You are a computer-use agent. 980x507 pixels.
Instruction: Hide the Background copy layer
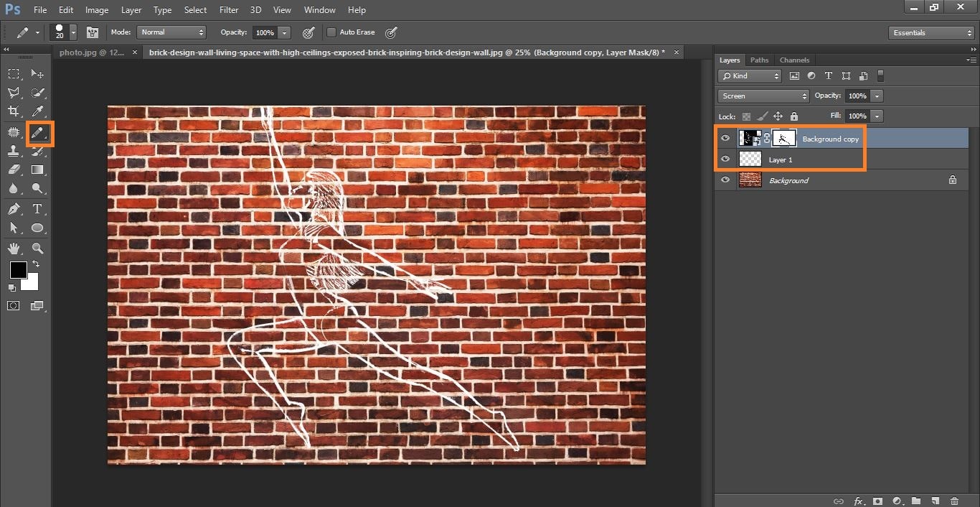point(725,139)
